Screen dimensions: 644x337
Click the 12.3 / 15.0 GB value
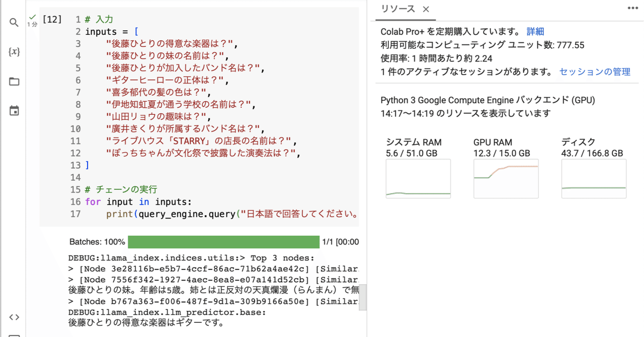point(502,153)
